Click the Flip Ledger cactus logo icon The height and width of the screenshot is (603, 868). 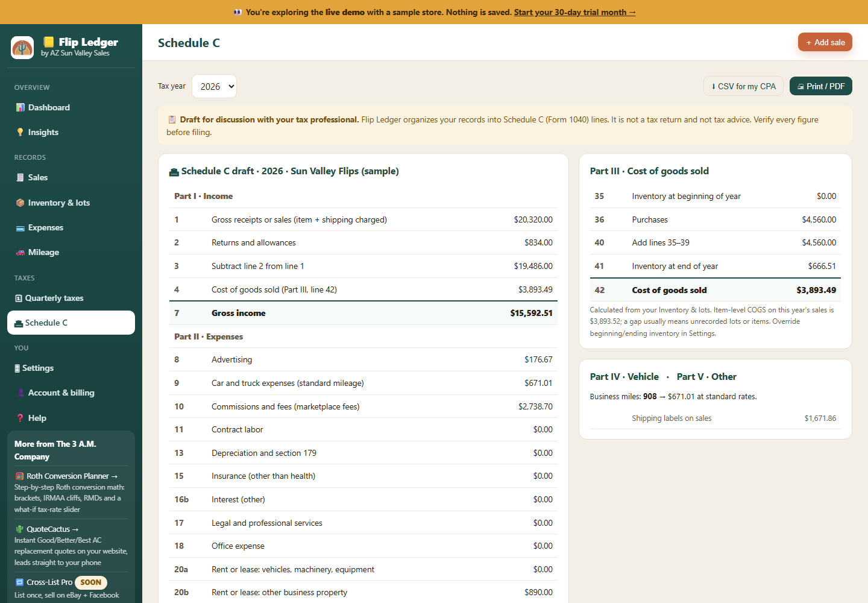[22, 48]
